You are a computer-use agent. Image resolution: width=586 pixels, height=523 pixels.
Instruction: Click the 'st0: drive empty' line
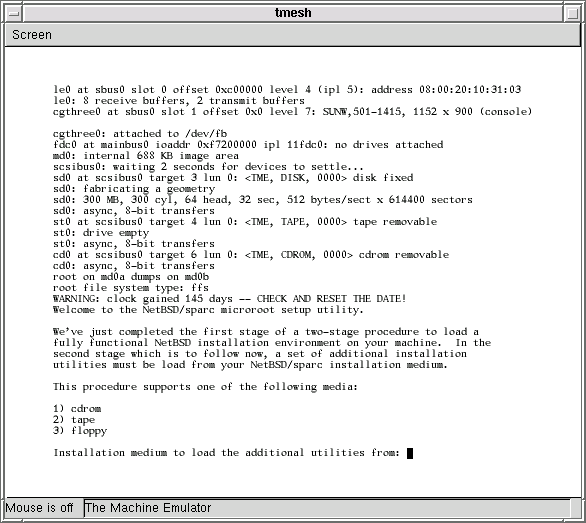point(101,233)
